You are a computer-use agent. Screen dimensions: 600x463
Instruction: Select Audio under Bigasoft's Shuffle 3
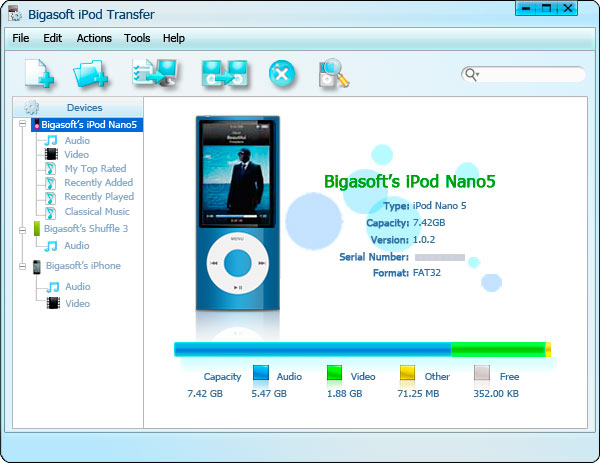click(77, 245)
